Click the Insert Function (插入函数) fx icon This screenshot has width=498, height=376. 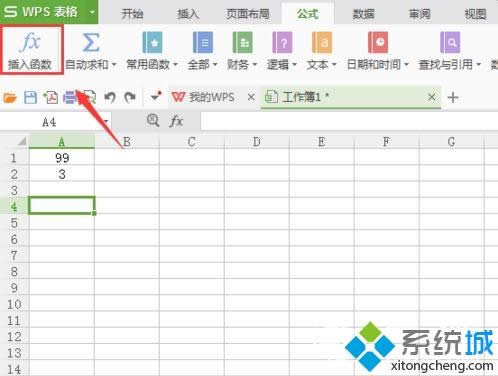pos(30,42)
